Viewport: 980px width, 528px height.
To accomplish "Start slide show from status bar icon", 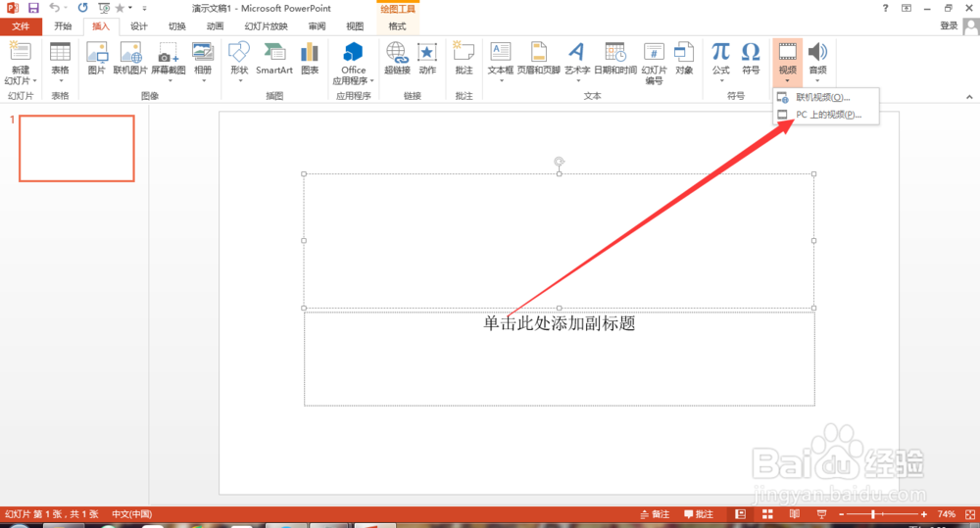I will click(x=821, y=514).
